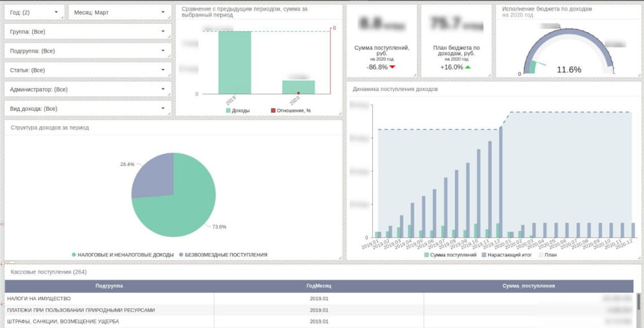644x328 pixels.
Task: Click the 73.6% pie label
Action: click(x=219, y=226)
